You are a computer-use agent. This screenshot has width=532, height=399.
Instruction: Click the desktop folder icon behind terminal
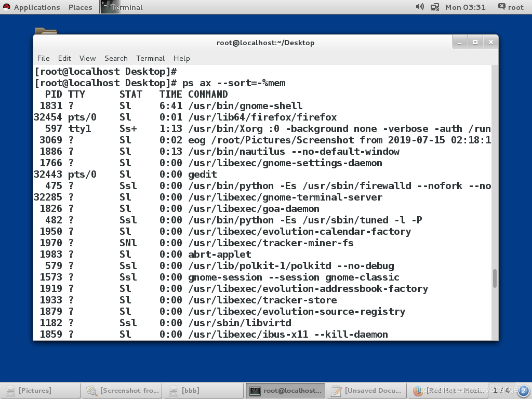pyautogui.click(x=46, y=31)
